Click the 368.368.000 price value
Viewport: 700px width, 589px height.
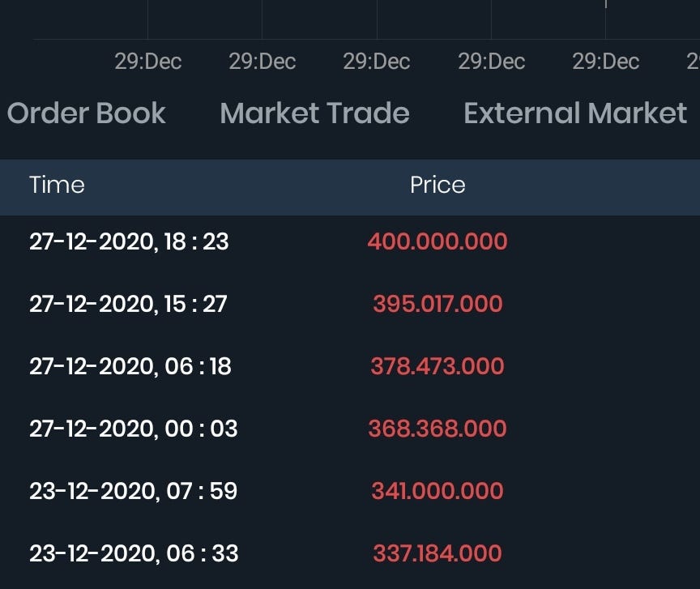coord(437,429)
